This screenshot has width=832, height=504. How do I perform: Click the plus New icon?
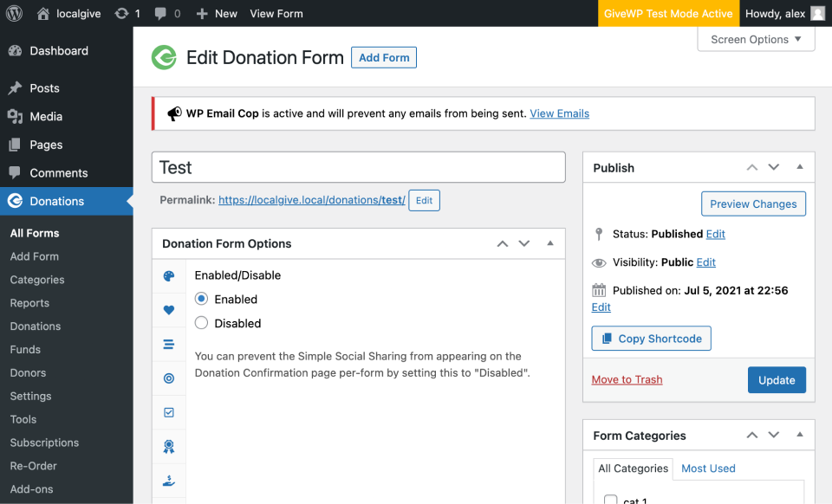(x=202, y=14)
